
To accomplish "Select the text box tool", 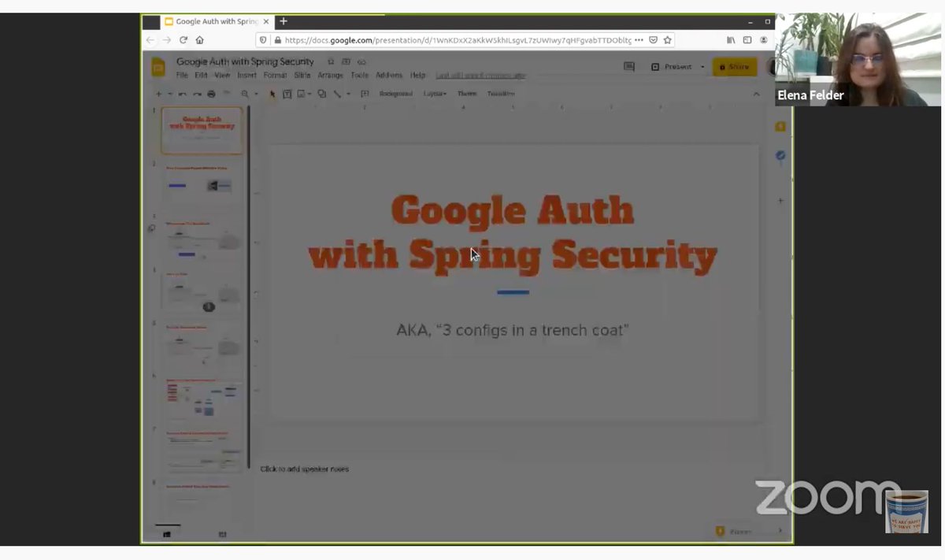I will pyautogui.click(x=287, y=94).
